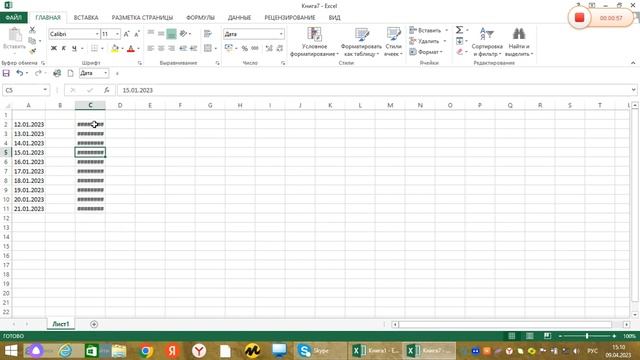
Task: Open Conditional Formatting (Условное форматирование)
Action: [314, 42]
